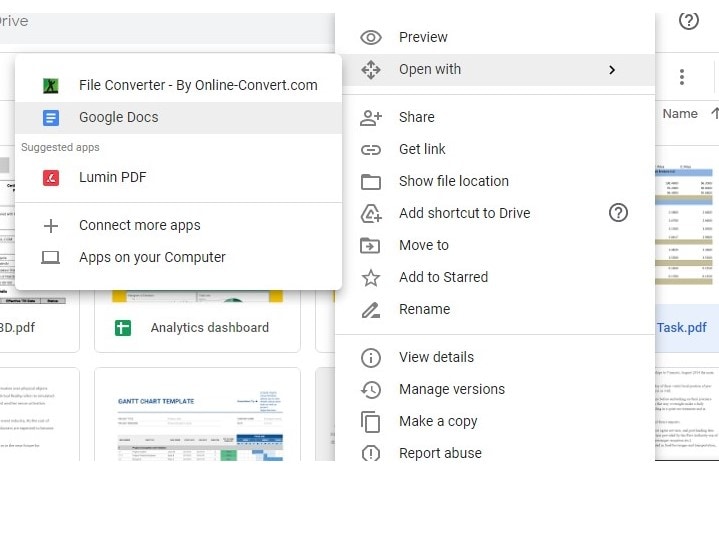Click the Add to Starred star icon
719x533 pixels.
point(371,277)
